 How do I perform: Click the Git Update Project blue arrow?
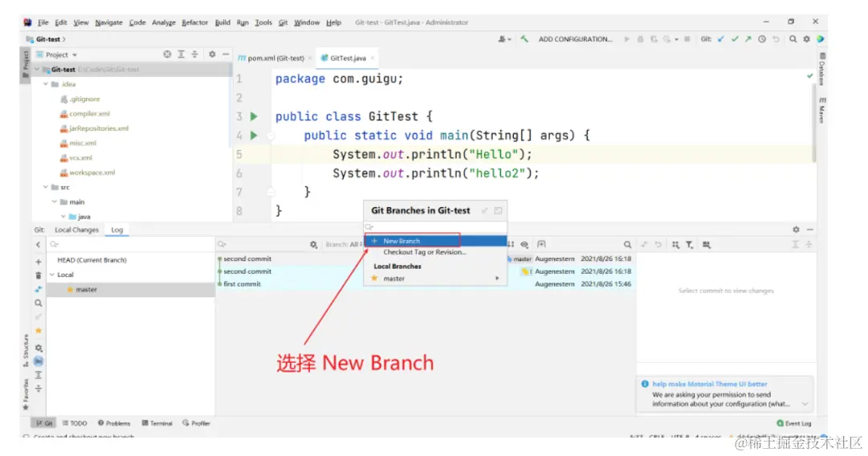click(x=721, y=39)
